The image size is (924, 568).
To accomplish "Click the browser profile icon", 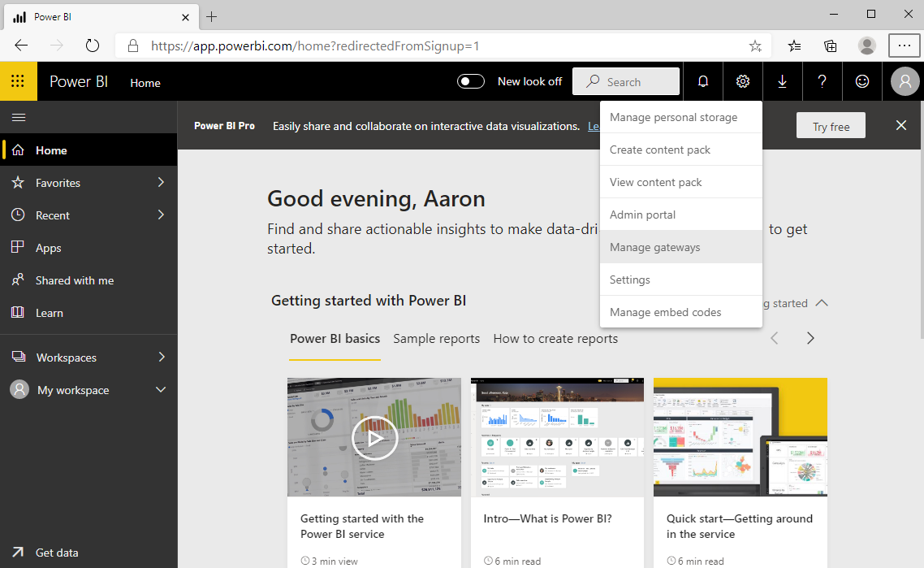I will point(867,46).
